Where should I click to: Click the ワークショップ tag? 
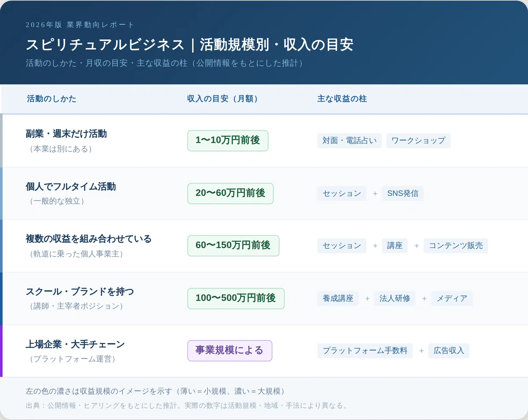pos(418,140)
